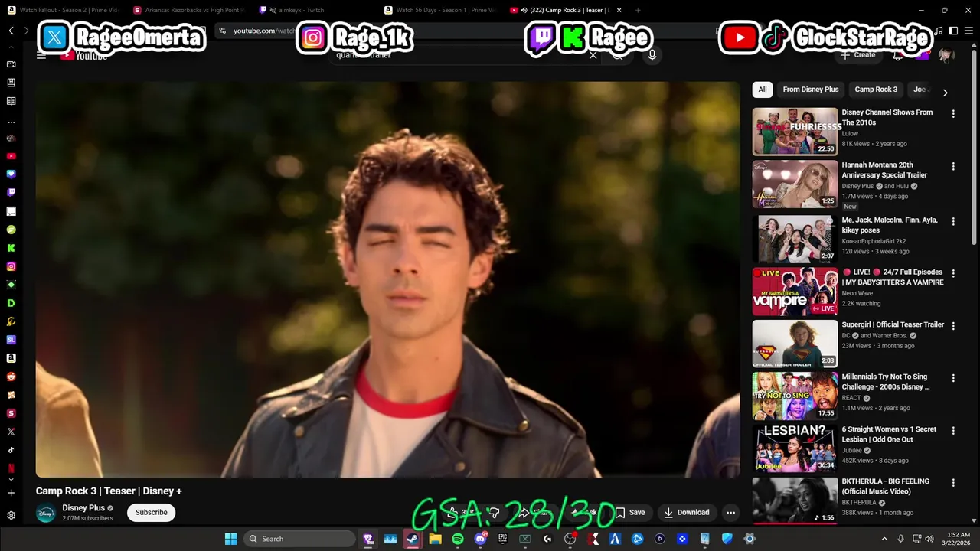Open browser sidebar settings gear
The width and height of the screenshot is (980, 551).
(11, 516)
